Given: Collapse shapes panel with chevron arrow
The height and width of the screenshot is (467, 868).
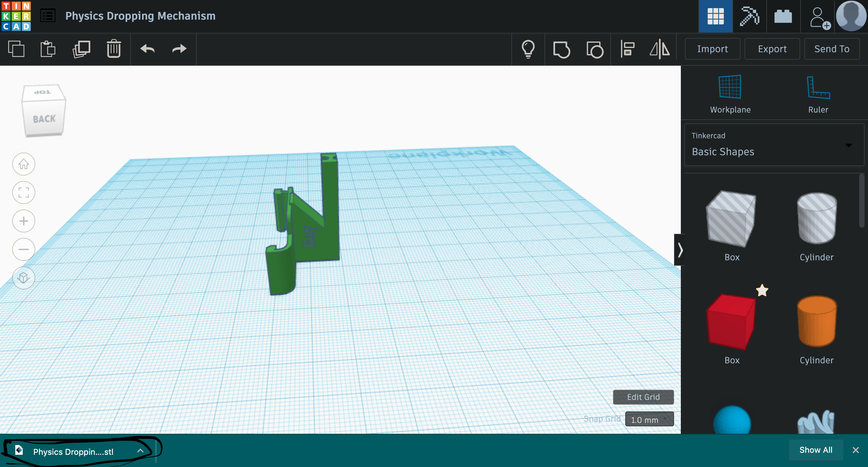Looking at the screenshot, I should pos(680,250).
